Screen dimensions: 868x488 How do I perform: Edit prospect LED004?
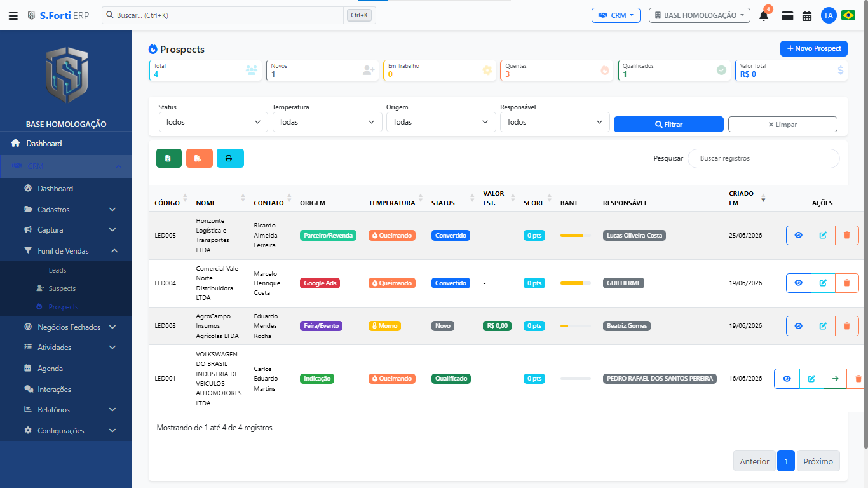[x=823, y=283]
